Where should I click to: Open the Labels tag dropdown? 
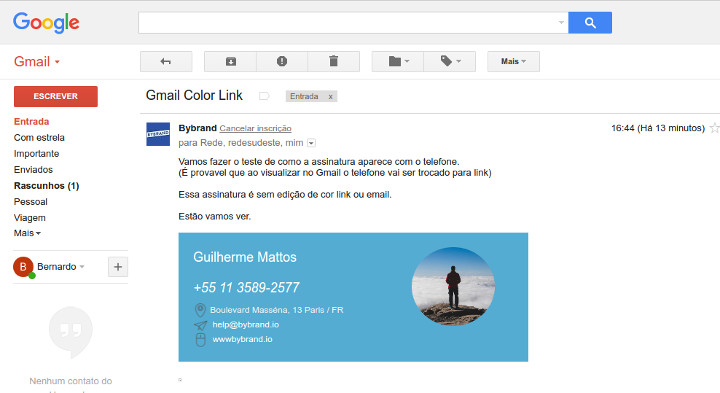tap(450, 62)
